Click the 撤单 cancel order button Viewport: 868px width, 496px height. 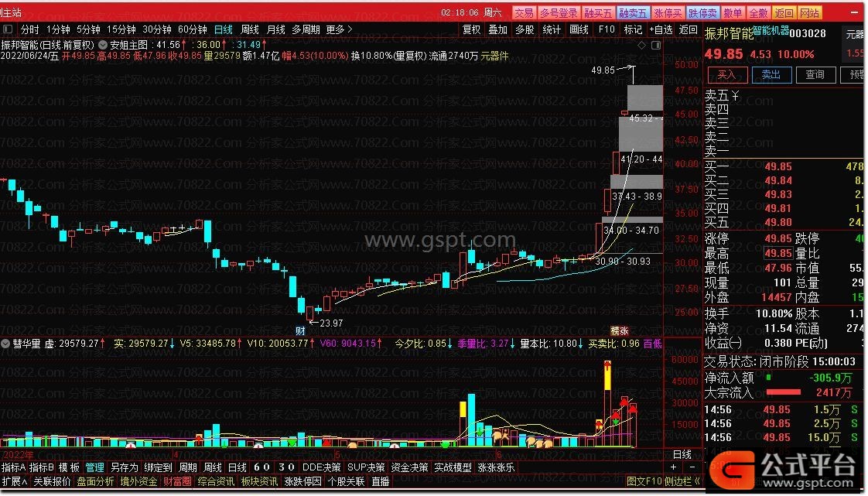(x=733, y=12)
